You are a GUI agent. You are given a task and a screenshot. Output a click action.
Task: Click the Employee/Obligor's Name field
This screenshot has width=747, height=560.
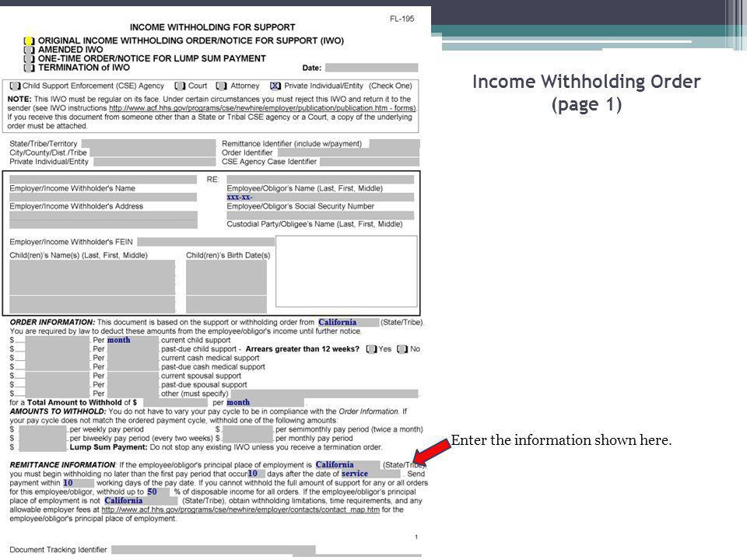[320, 180]
